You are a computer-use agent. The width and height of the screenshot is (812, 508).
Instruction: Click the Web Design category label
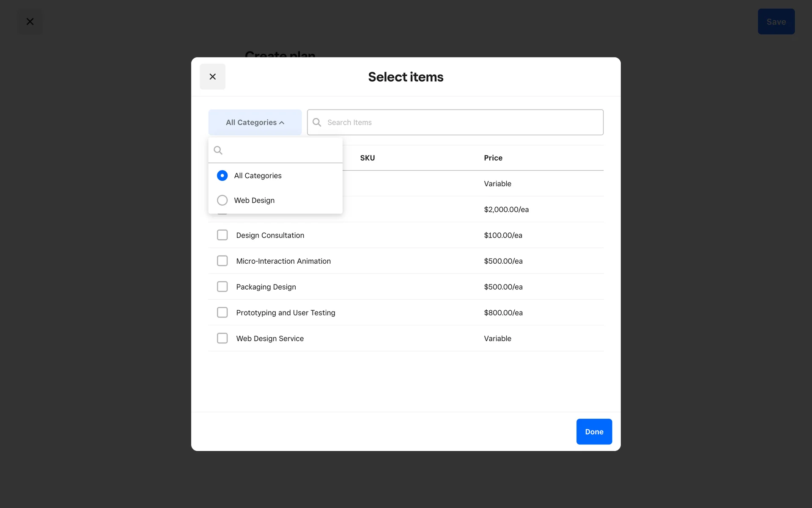coord(254,200)
